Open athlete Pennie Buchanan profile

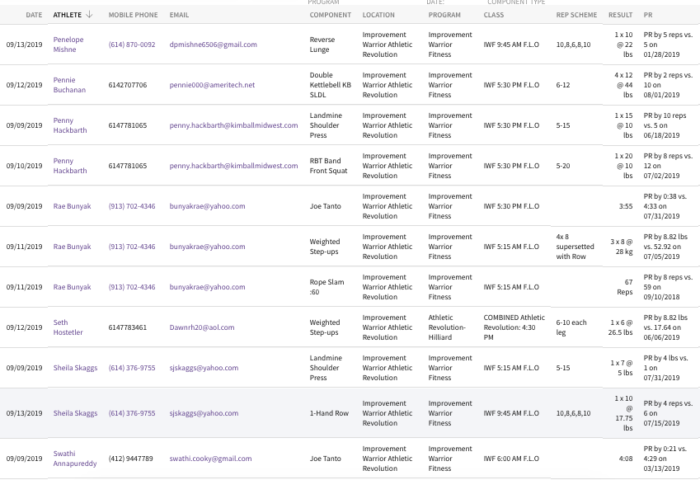pos(69,85)
